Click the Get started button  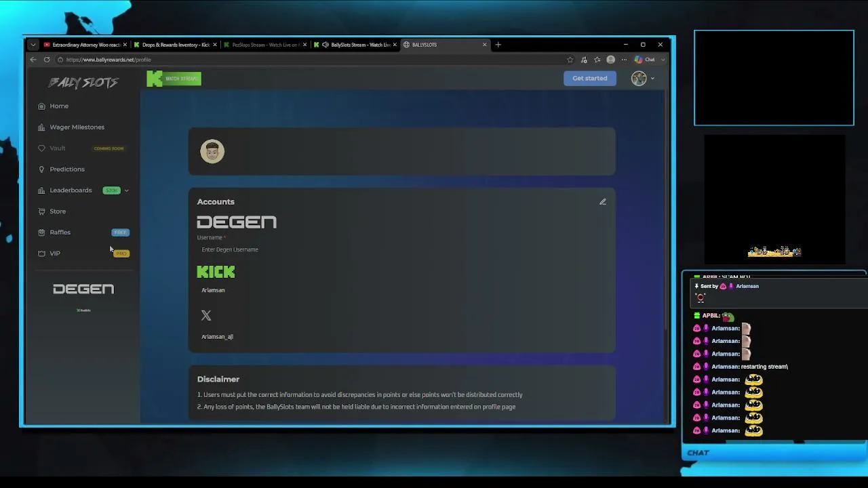click(590, 78)
